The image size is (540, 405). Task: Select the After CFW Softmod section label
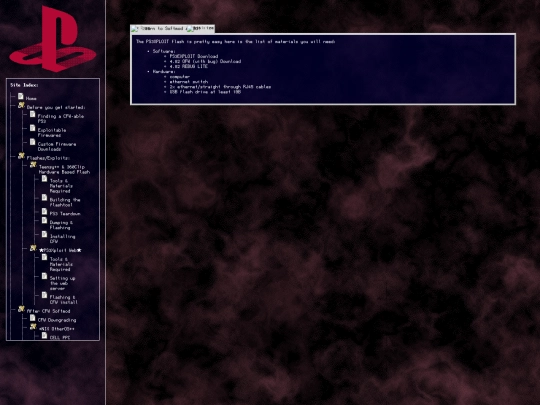tap(48, 311)
